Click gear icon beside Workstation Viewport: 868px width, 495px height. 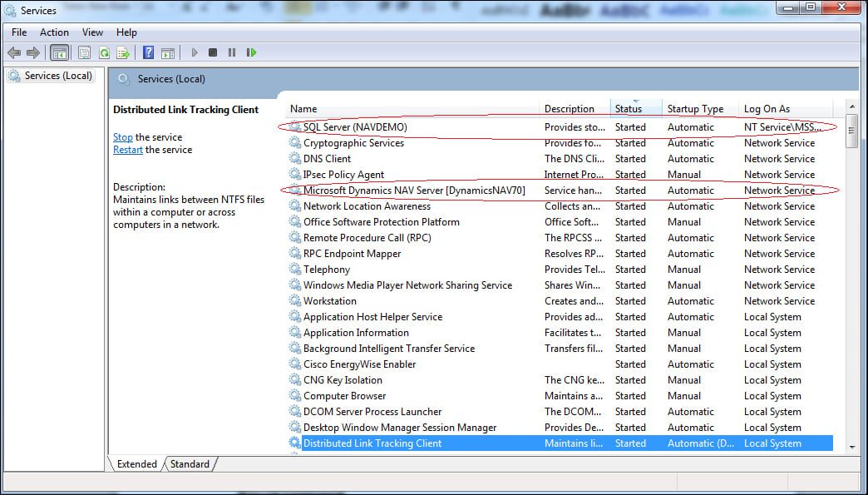click(295, 300)
